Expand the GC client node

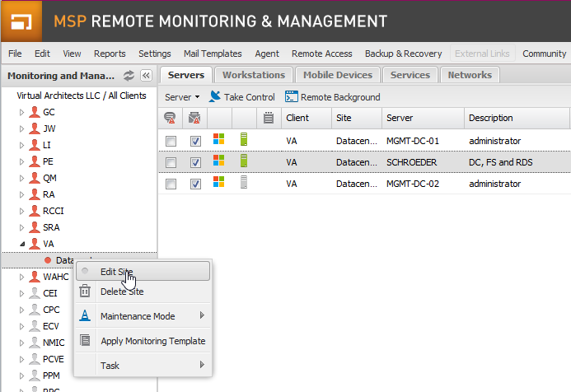tap(21, 113)
